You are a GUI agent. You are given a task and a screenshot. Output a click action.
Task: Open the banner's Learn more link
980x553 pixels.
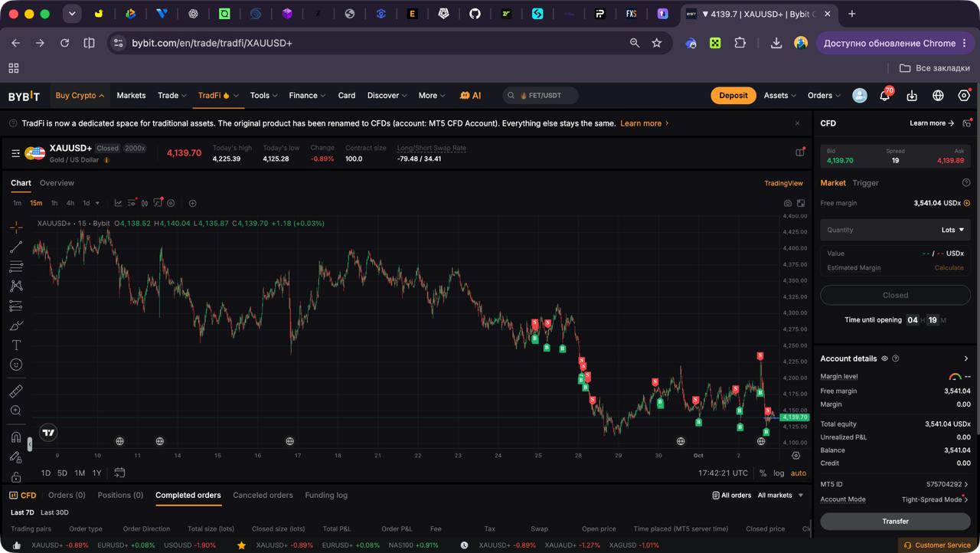coord(645,123)
